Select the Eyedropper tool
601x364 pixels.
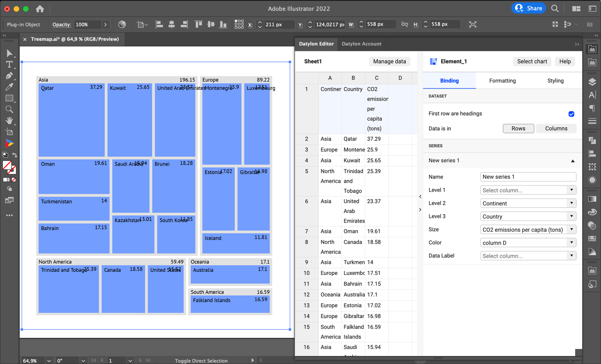9,87
